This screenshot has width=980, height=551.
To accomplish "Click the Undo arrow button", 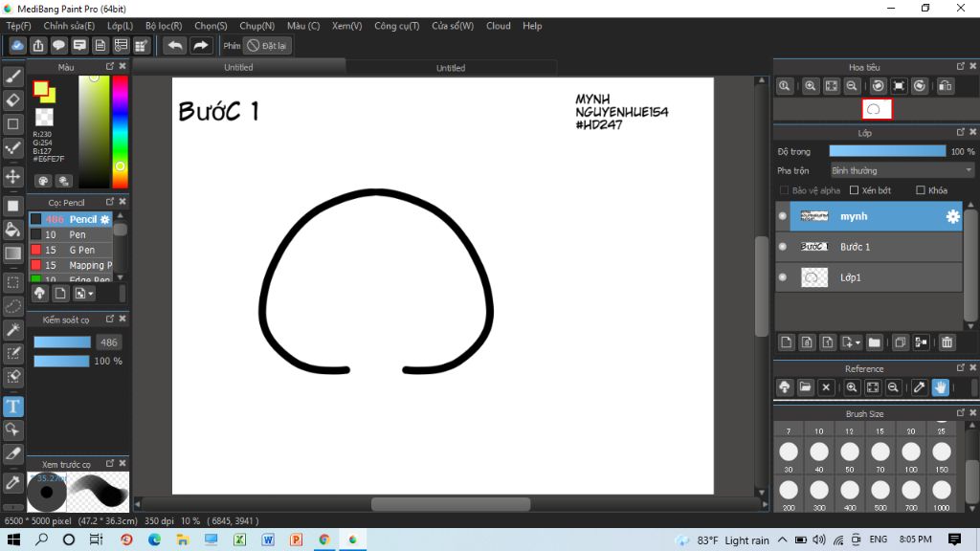I will [x=175, y=46].
